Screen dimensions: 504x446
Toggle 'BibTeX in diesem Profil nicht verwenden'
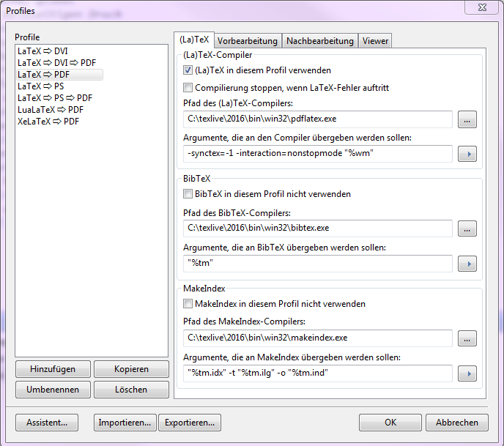click(x=188, y=195)
